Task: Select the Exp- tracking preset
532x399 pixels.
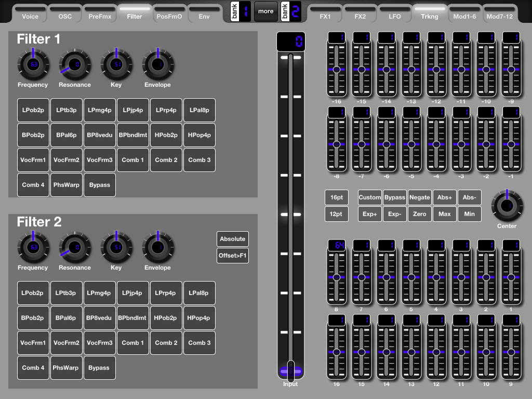Action: 395,214
